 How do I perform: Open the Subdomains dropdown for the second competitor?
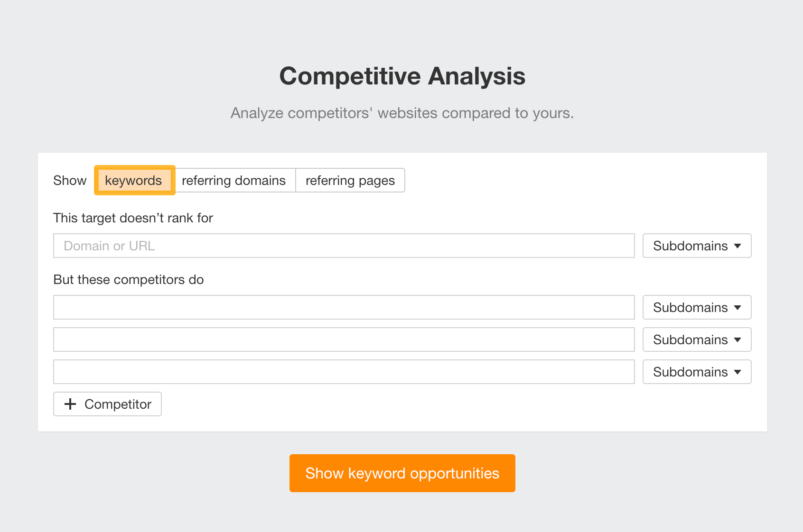tap(696, 339)
